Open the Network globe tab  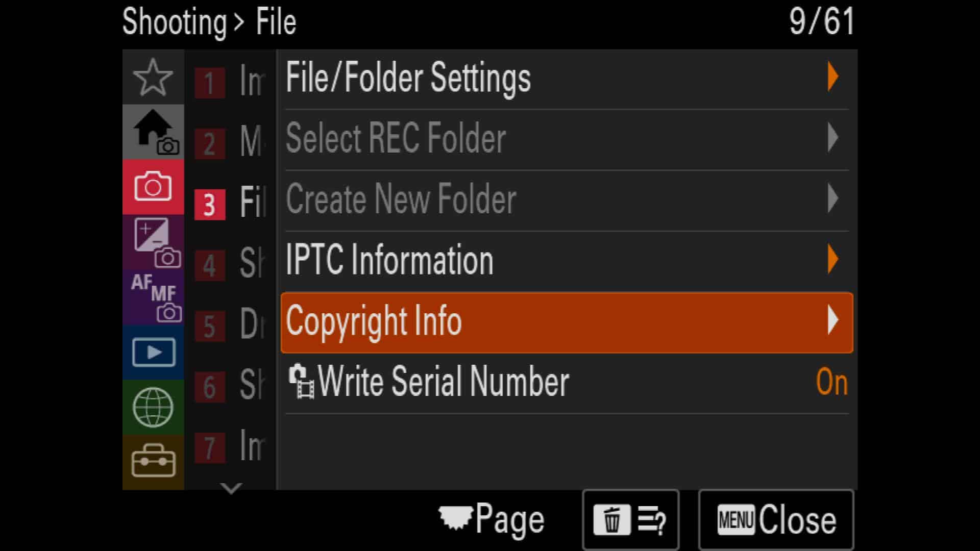point(153,407)
